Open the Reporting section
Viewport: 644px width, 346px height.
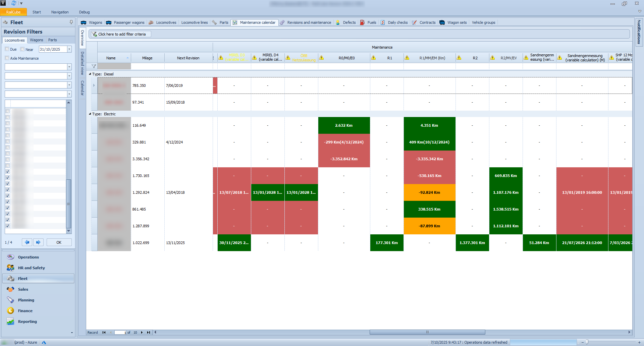[28, 322]
